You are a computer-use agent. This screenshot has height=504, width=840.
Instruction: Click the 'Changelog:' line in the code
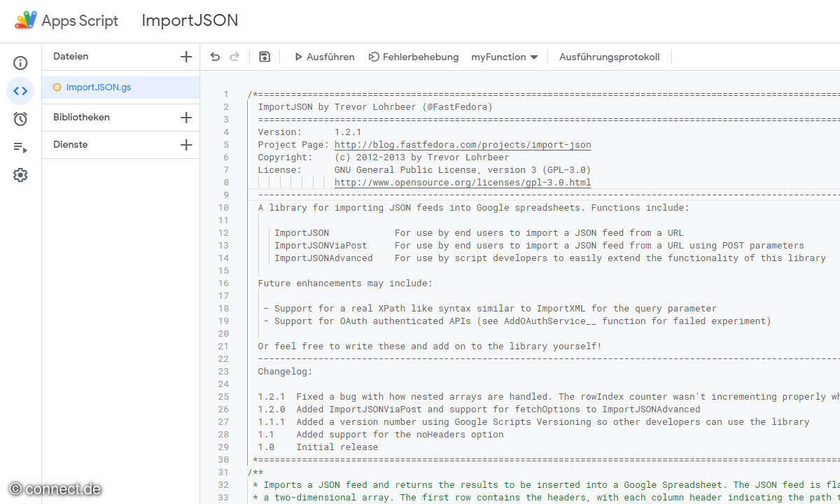285,372
